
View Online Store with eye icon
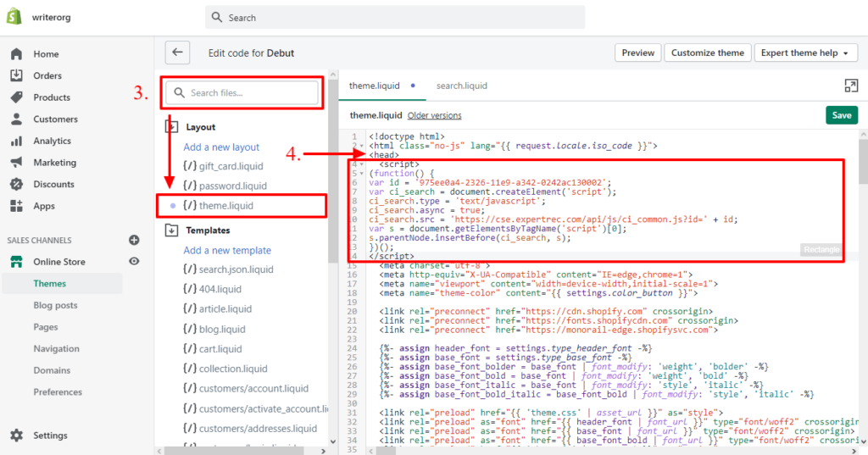(x=133, y=262)
